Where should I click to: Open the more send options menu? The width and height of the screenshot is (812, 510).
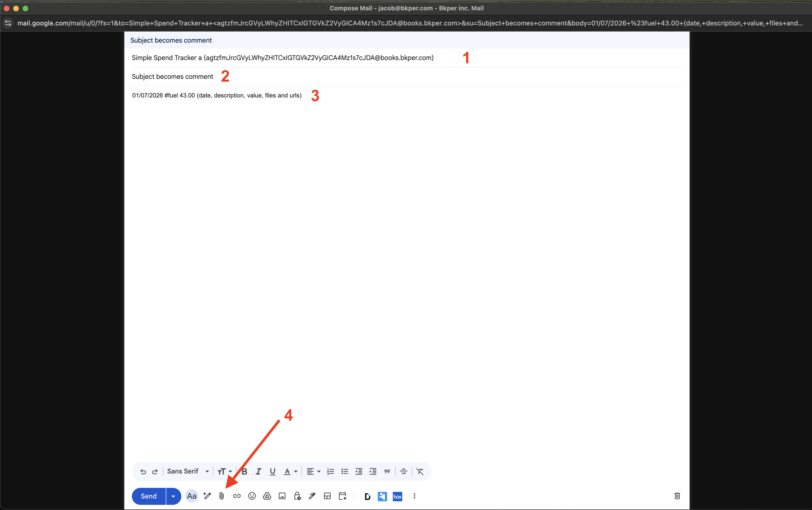[x=414, y=496]
